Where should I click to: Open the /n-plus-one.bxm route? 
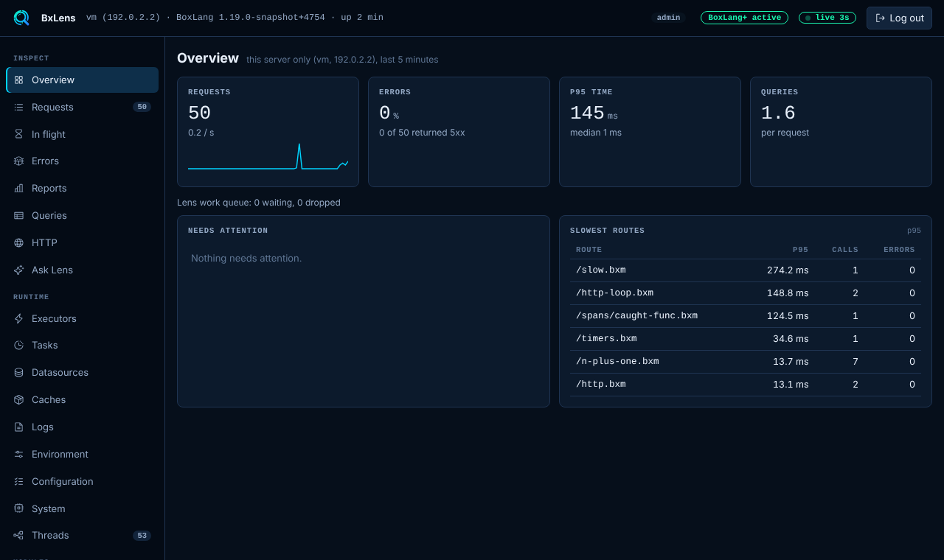tap(746, 362)
